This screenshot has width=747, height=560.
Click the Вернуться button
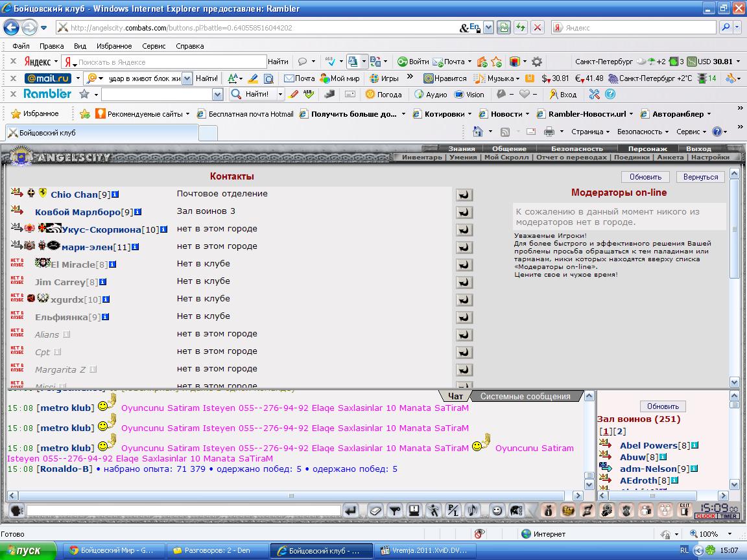click(700, 177)
